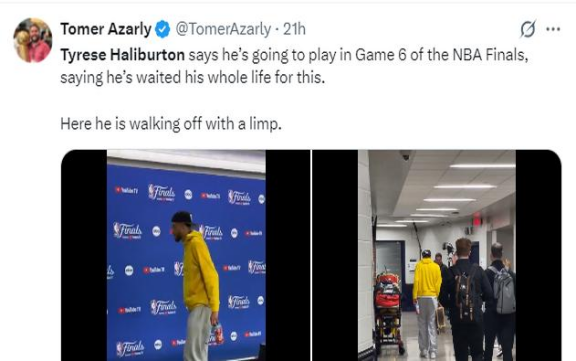
Task: Click the 'walking off with a limp' line
Action: click(171, 124)
